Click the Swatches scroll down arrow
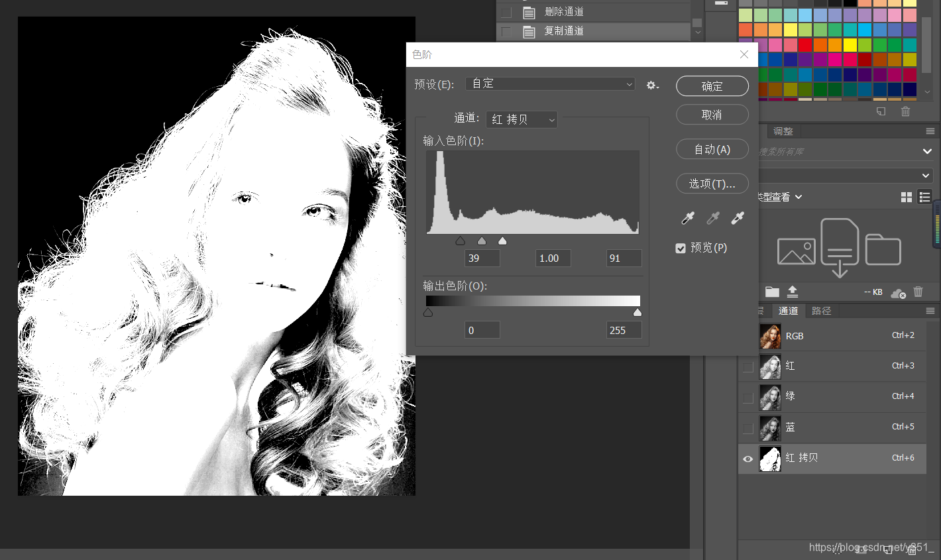This screenshot has height=560, width=941. click(926, 93)
